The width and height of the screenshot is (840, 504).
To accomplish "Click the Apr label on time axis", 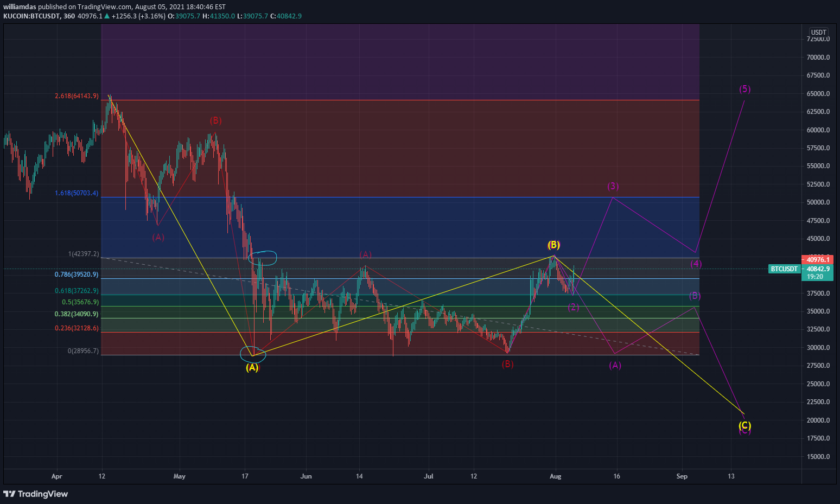I will [56, 476].
